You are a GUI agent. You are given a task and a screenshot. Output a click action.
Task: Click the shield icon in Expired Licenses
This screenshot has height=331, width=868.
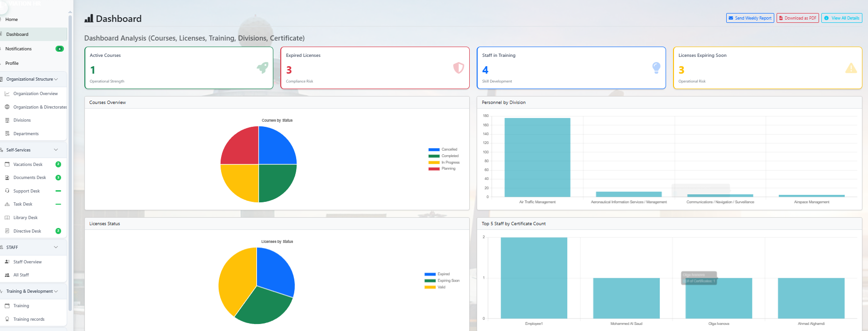pyautogui.click(x=458, y=68)
